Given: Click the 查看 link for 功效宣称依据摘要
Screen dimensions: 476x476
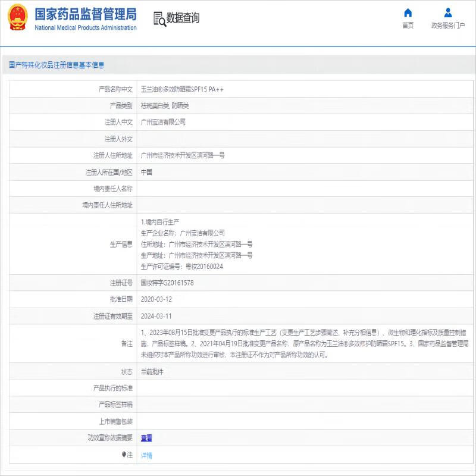Looking at the screenshot, I should pyautogui.click(x=146, y=438).
